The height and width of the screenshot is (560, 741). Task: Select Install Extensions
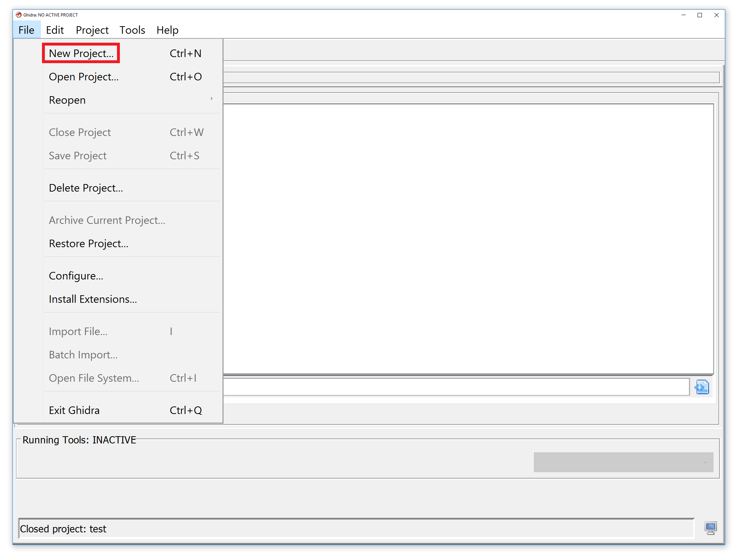pyautogui.click(x=93, y=299)
